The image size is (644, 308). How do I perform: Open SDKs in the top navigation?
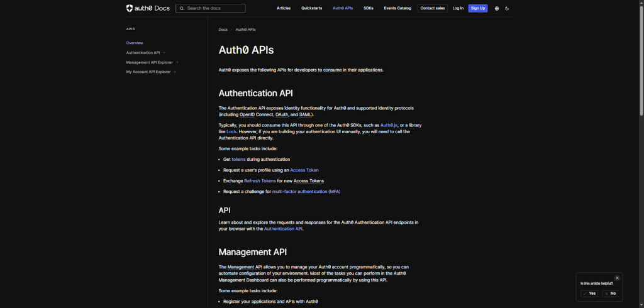(369, 8)
